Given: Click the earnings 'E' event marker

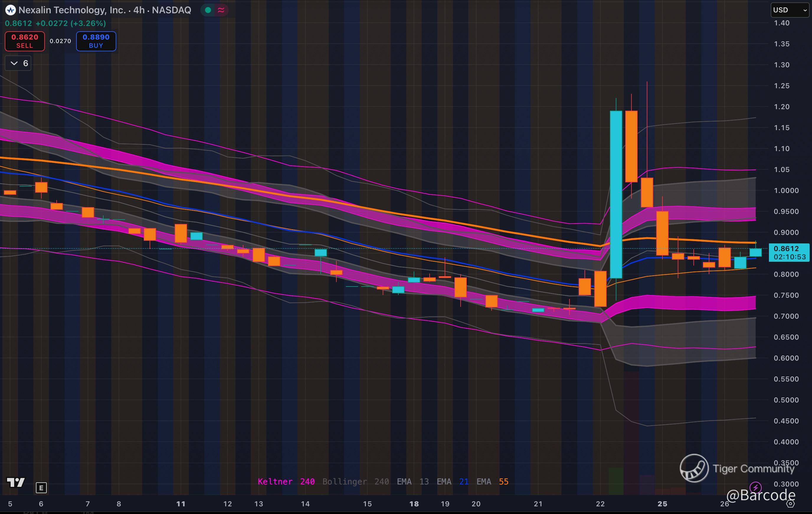Looking at the screenshot, I should 41,487.
